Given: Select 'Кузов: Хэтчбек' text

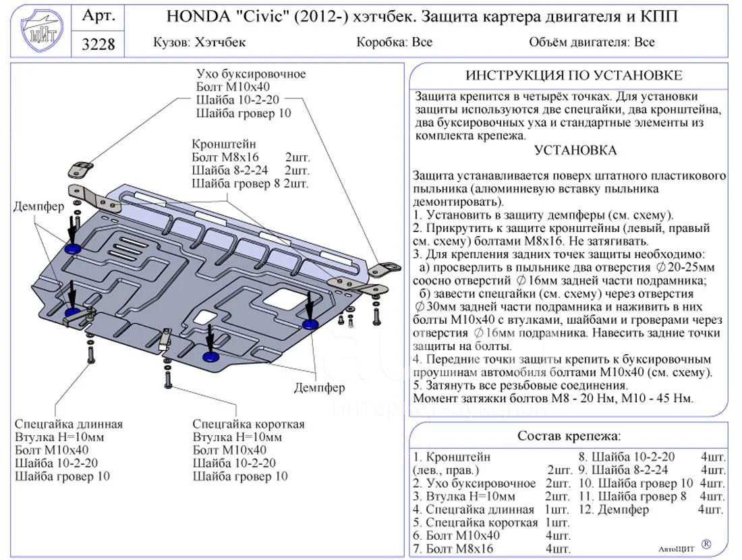Looking at the screenshot, I should (x=199, y=43).
